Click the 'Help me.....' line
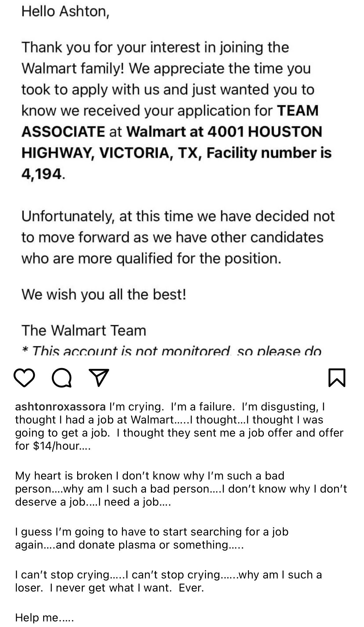 coord(44,617)
